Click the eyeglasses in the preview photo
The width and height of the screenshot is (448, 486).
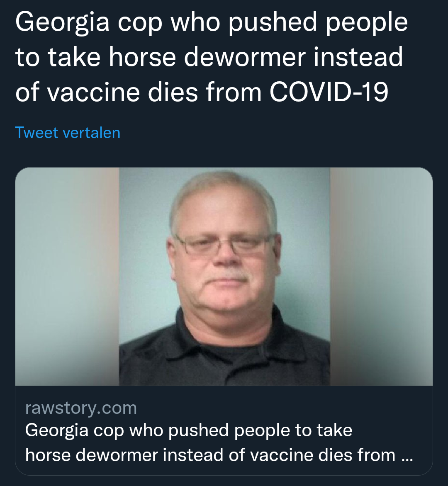click(x=224, y=244)
